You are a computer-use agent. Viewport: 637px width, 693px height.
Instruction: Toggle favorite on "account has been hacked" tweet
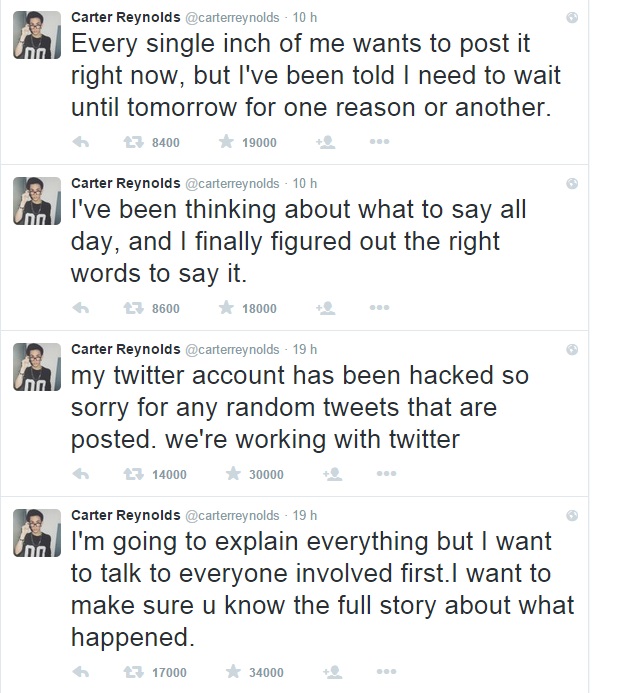[x=233, y=474]
